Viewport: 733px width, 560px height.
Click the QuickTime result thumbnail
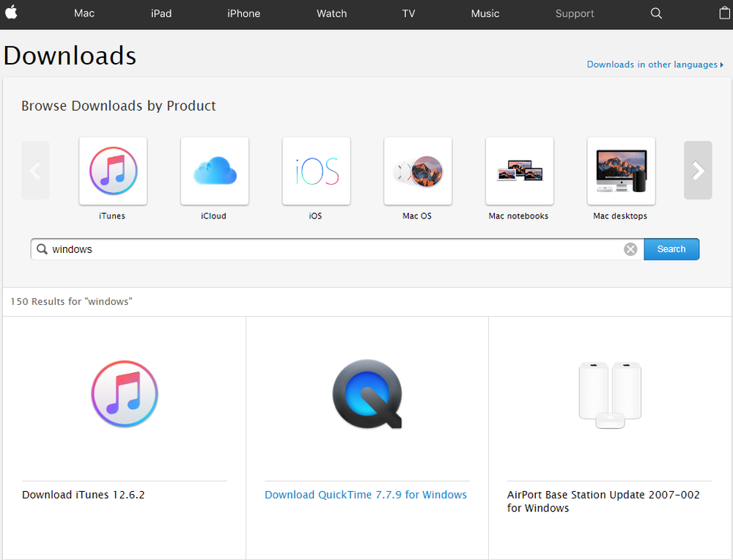pyautogui.click(x=366, y=394)
